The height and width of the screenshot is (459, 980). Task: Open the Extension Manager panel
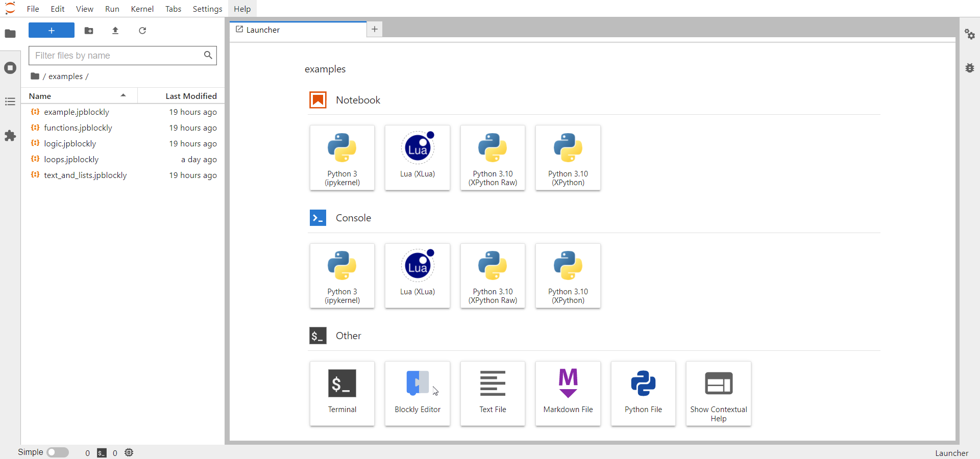pos(10,136)
